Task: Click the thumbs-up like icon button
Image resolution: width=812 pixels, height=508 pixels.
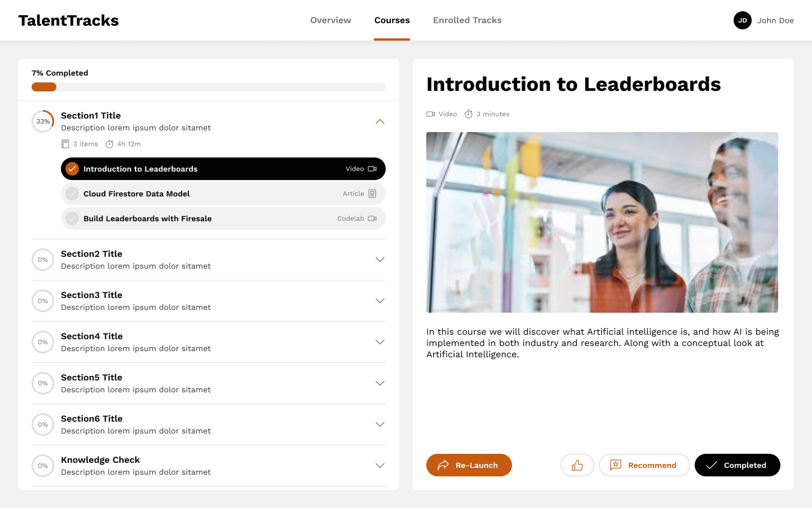Action: 577,465
